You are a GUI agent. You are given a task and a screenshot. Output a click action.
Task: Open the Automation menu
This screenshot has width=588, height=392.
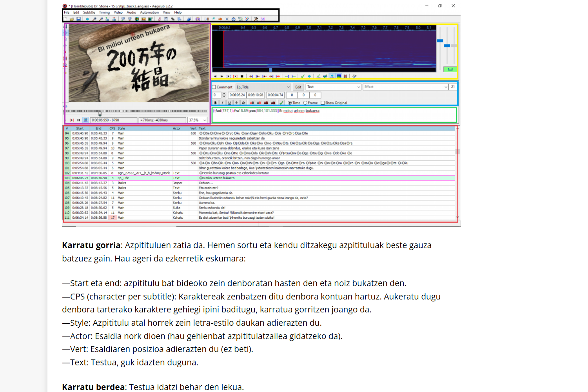point(149,12)
